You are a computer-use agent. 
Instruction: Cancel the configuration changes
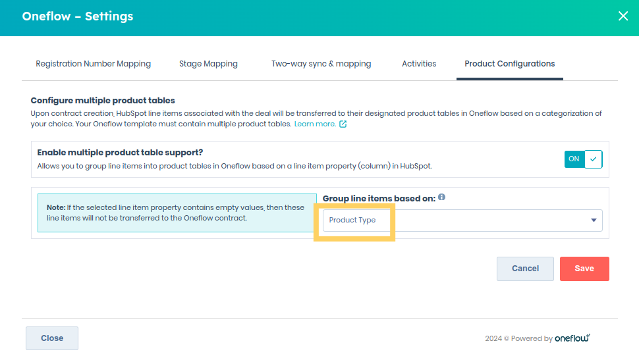coord(525,269)
